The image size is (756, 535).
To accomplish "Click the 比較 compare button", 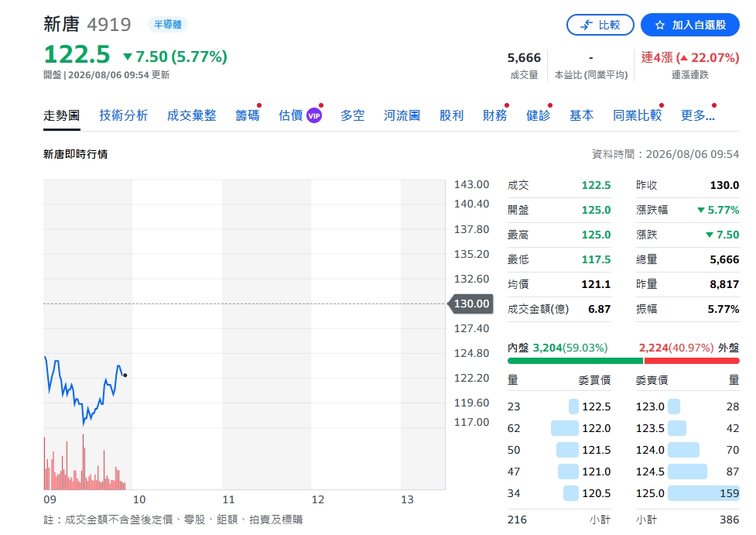I will tap(600, 25).
